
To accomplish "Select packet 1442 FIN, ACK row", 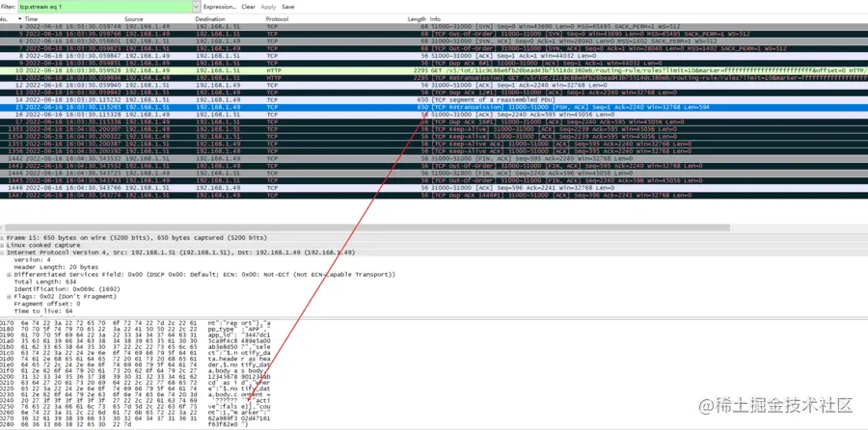I will [x=434, y=158].
